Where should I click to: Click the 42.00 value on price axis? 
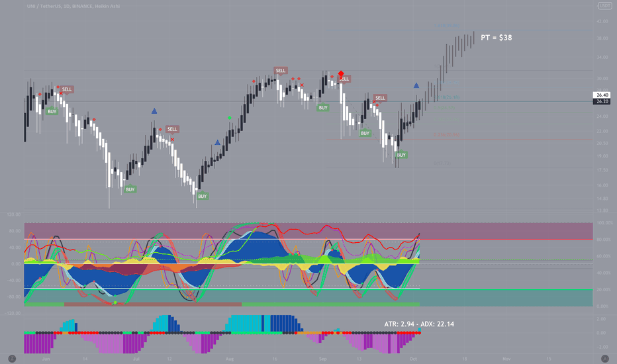point(602,21)
